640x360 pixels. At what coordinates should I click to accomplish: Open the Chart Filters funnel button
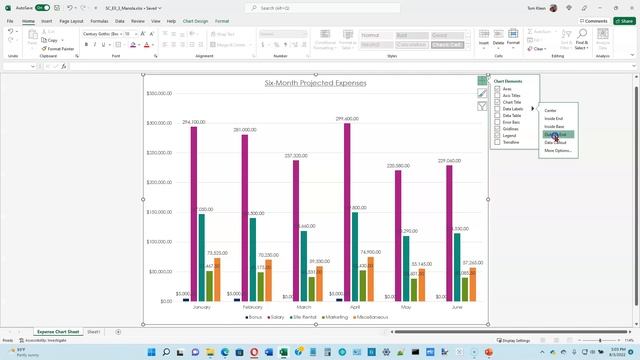pyautogui.click(x=482, y=107)
